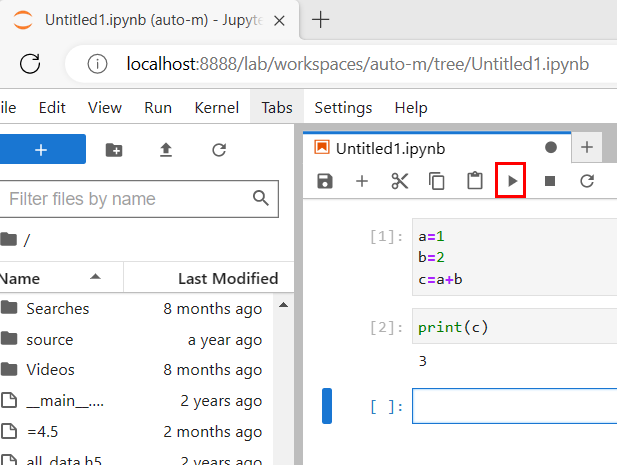
Task: Select the Untitled1.ipynb notebook tab
Action: (x=437, y=148)
